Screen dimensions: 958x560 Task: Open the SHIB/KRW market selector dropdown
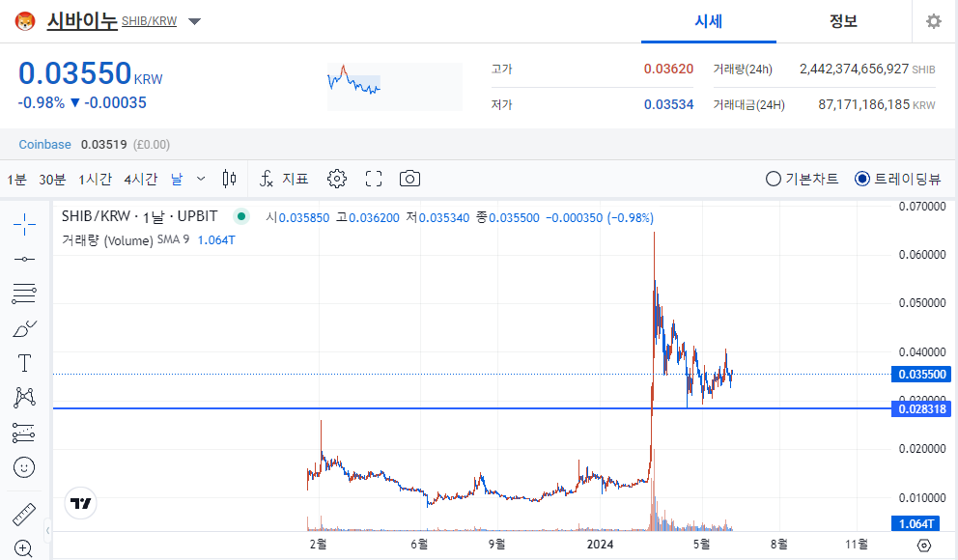point(194,22)
